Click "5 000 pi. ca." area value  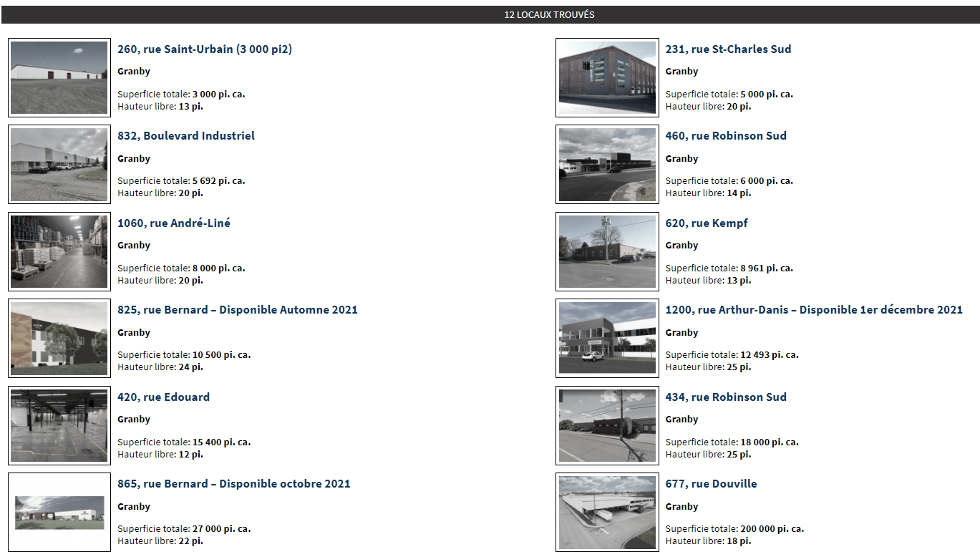point(767,95)
